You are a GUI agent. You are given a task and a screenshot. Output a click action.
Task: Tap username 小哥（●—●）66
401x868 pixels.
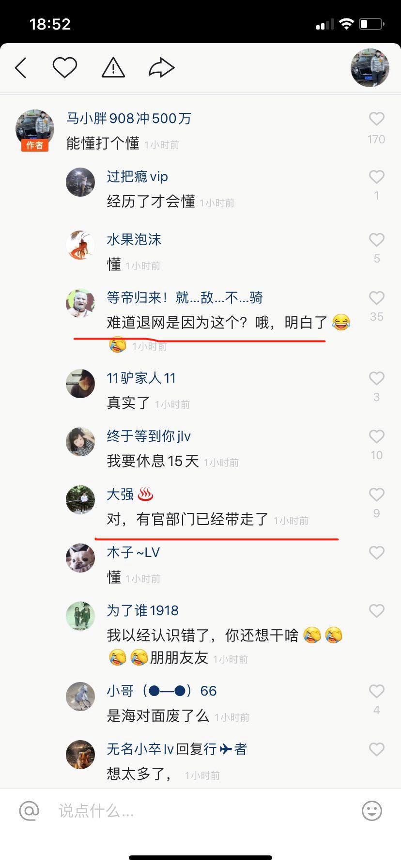point(162,691)
